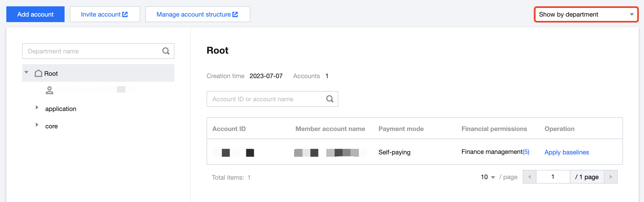Click the department name search magnifier icon

tap(166, 51)
